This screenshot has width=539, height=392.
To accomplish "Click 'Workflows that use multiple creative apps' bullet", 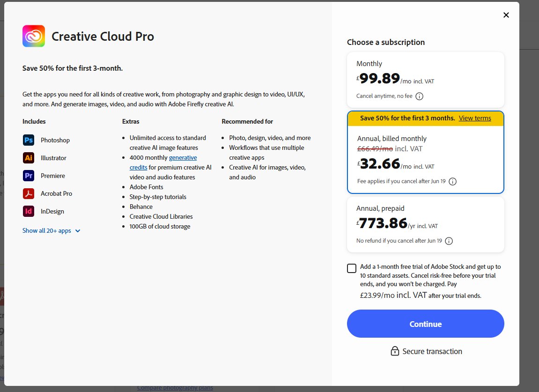I will [267, 153].
